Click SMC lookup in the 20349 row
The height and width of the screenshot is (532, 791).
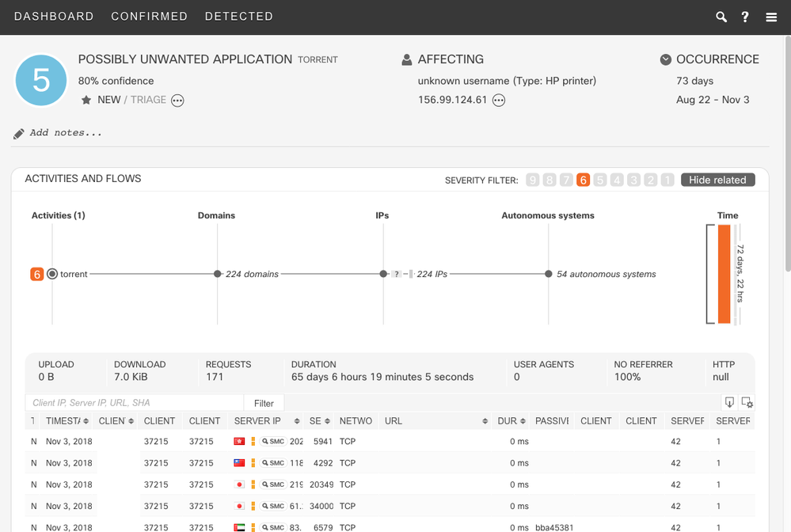point(273,484)
